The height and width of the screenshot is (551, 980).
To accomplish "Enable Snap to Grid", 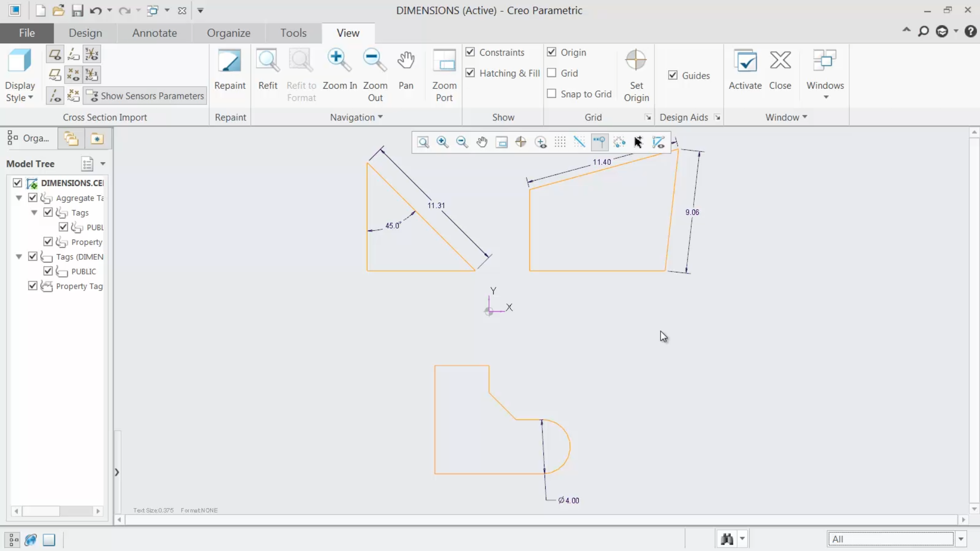I will [551, 94].
